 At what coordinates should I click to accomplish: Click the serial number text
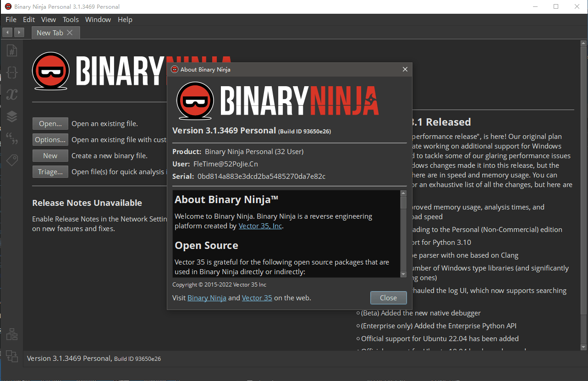click(261, 176)
